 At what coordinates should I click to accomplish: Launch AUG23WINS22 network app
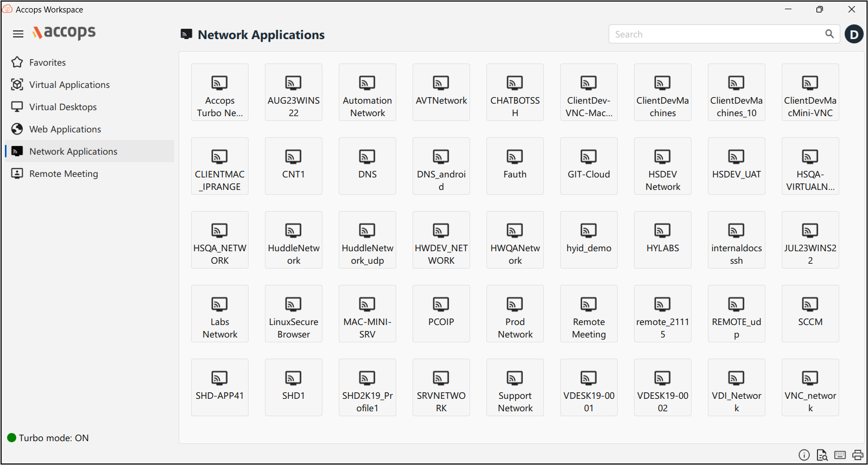point(294,92)
